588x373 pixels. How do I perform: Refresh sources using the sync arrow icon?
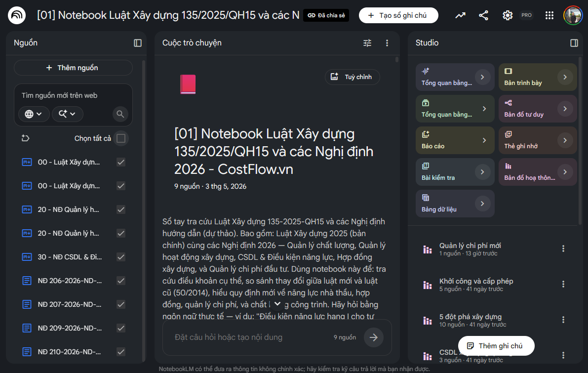(x=26, y=138)
